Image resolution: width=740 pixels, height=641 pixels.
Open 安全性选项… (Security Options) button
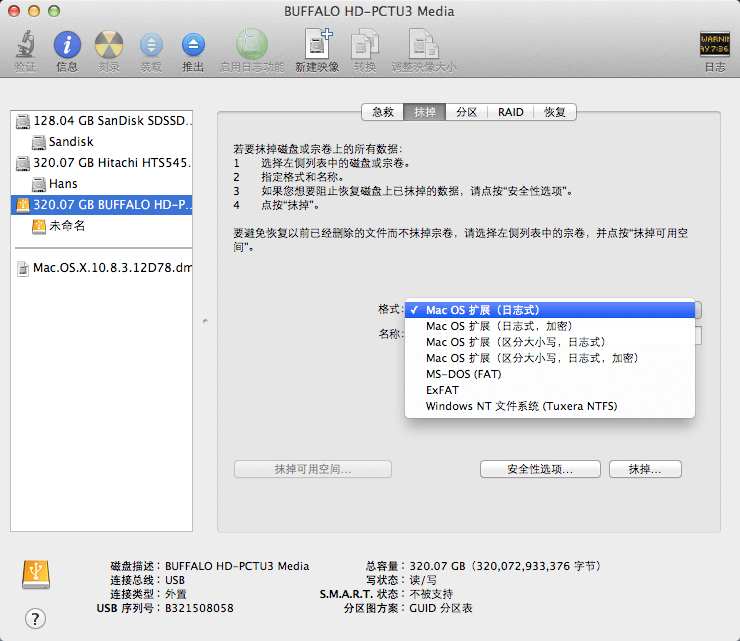tap(540, 469)
